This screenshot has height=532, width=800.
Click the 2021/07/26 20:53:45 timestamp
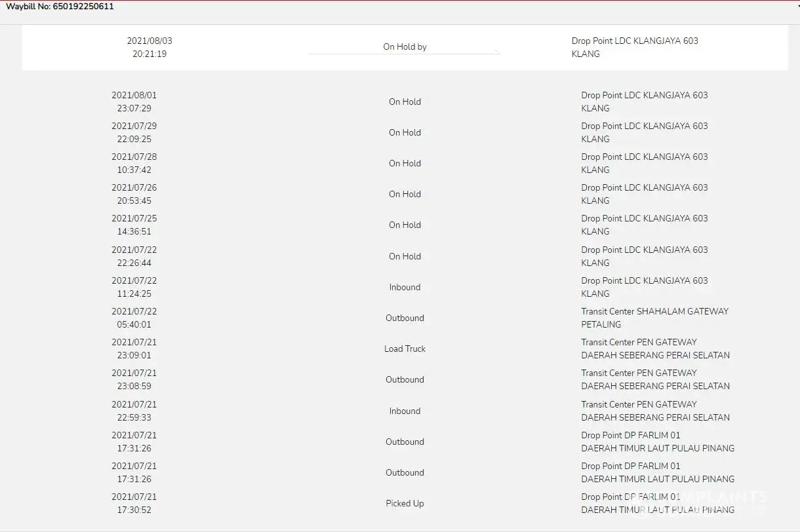click(x=134, y=194)
